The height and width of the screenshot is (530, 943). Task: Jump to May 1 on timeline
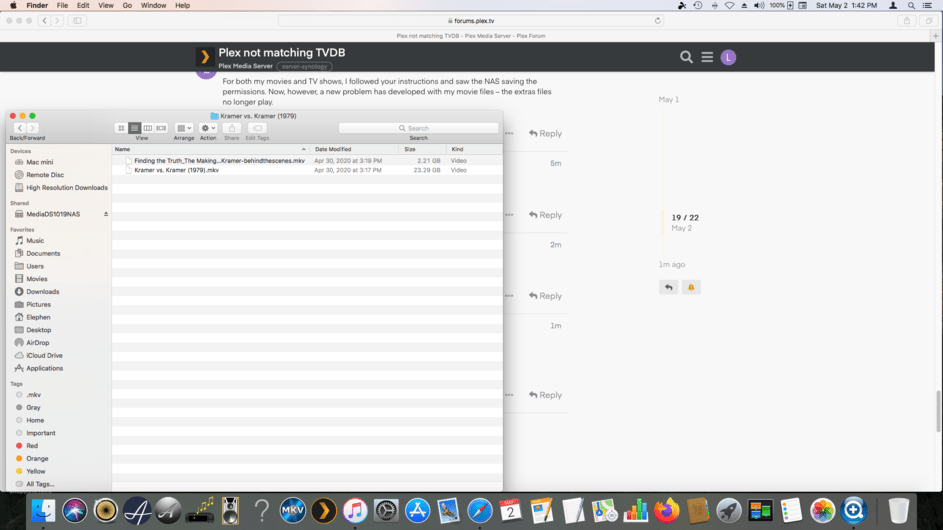pos(669,99)
